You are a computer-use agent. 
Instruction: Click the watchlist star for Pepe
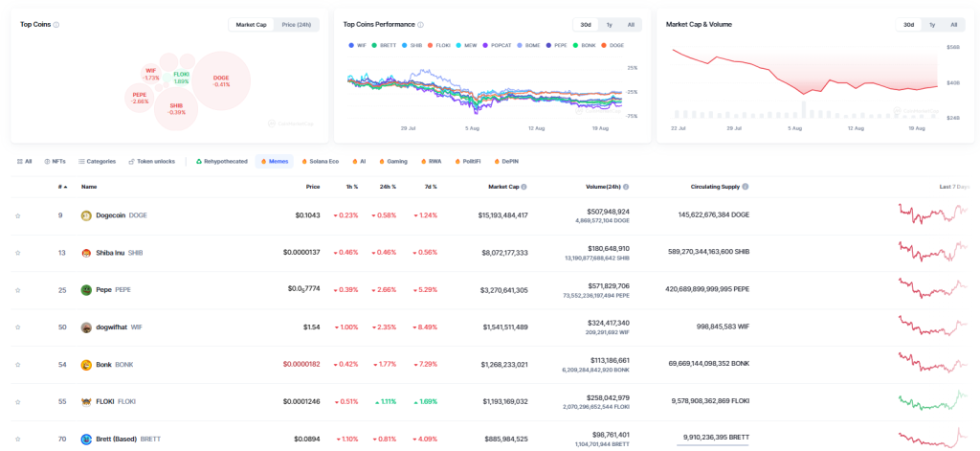17,290
